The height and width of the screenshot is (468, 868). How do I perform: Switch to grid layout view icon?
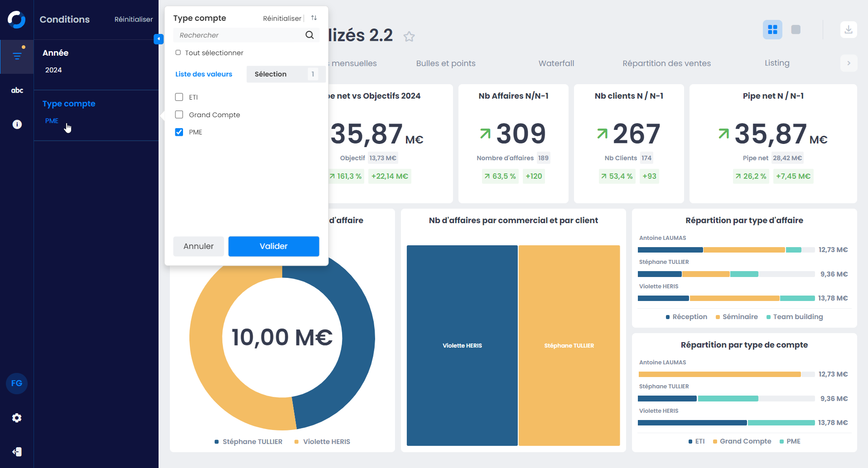click(772, 30)
